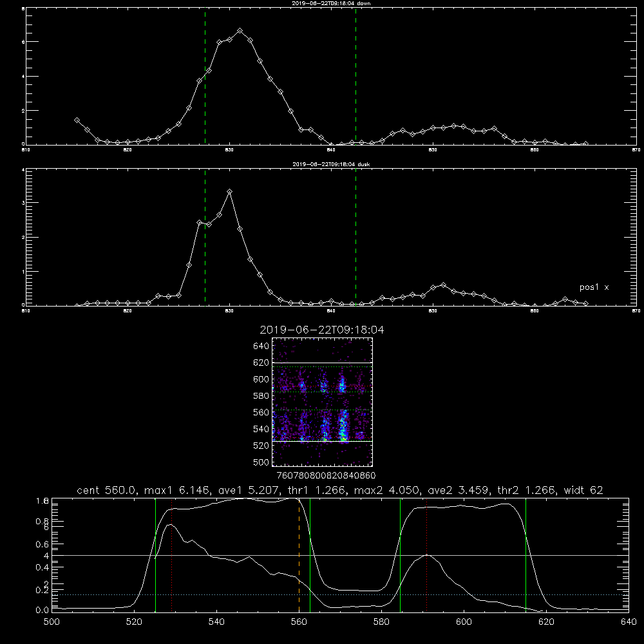Click the upper solid white line in heatmap
This screenshot has width=644, height=644.
(323, 363)
